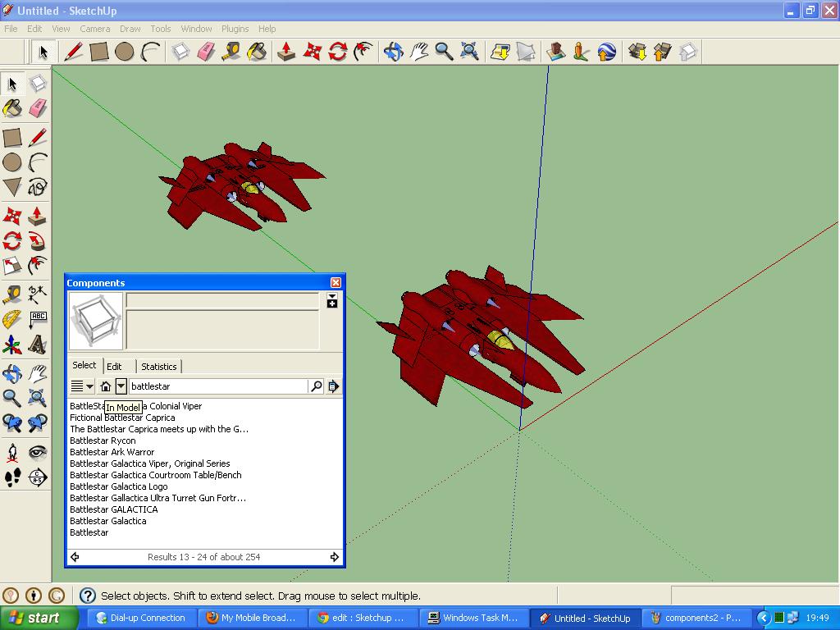Activate the Eraser tool
The width and height of the screenshot is (840, 630).
click(38, 107)
